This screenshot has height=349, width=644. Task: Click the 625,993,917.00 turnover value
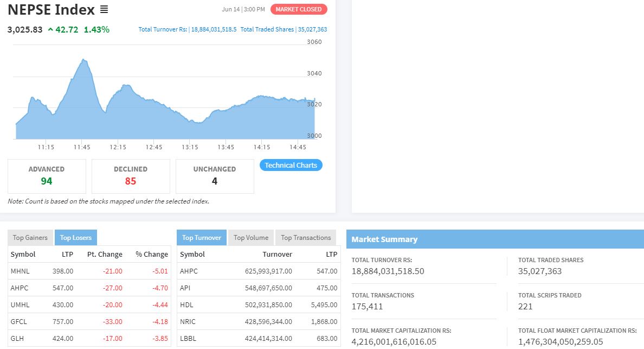pyautogui.click(x=268, y=271)
